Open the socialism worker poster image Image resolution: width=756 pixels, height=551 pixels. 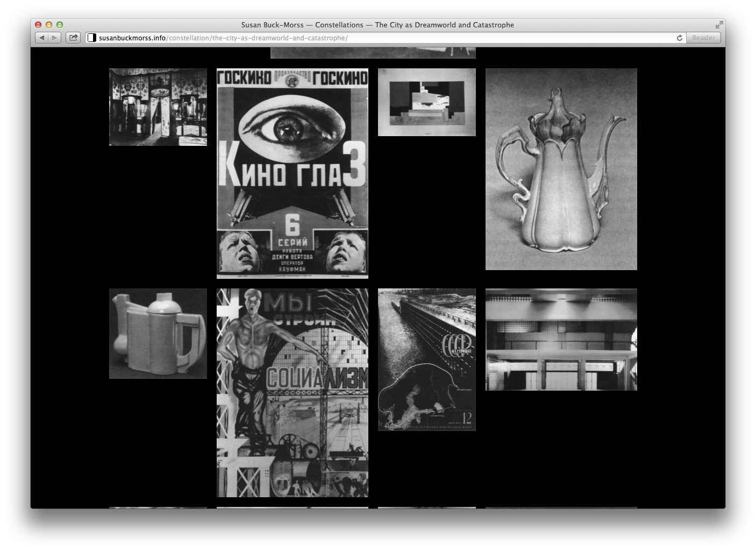pos(292,393)
